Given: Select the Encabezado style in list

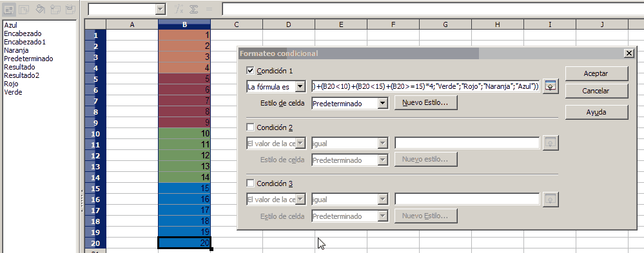Looking at the screenshot, I should 23,33.
